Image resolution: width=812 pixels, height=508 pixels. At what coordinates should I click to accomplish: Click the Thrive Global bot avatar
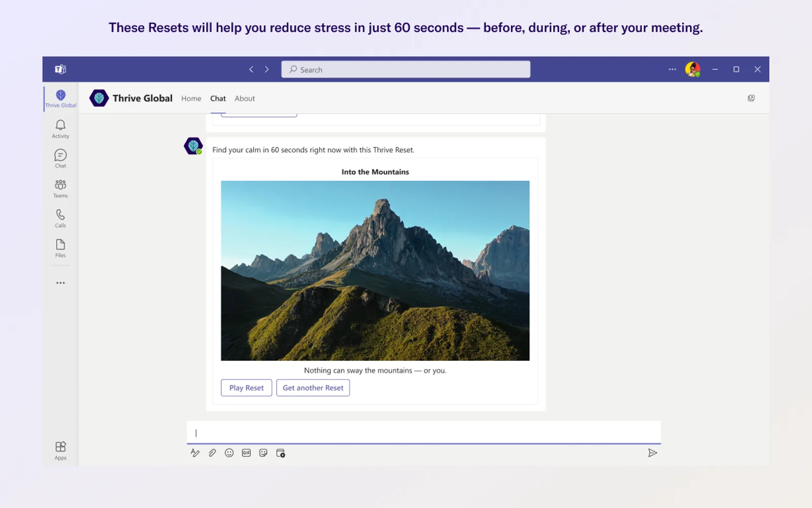193,146
